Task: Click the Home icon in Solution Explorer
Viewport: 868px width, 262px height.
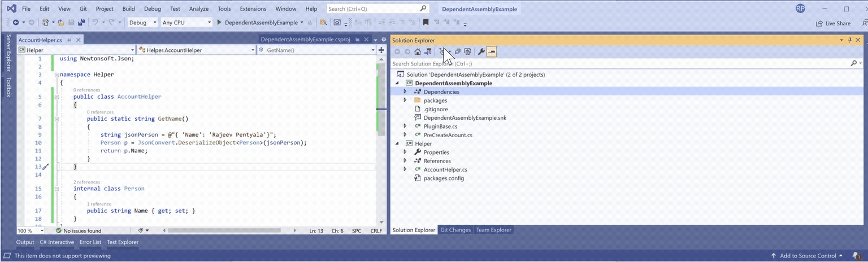Action: (x=418, y=52)
